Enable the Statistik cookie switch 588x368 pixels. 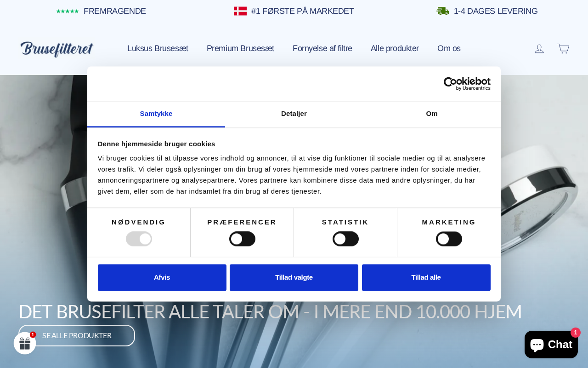tap(345, 239)
